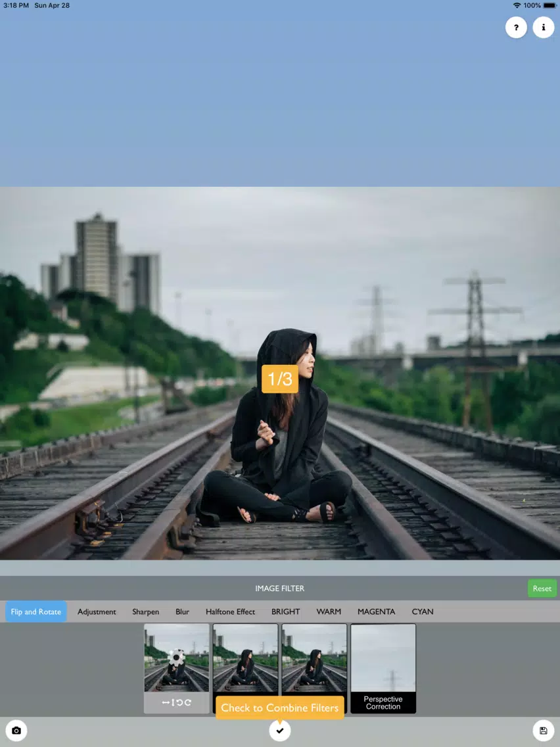Viewport: 560px width, 747px height.
Task: Choose the Perspective Correction thumbnail
Action: coord(383,668)
